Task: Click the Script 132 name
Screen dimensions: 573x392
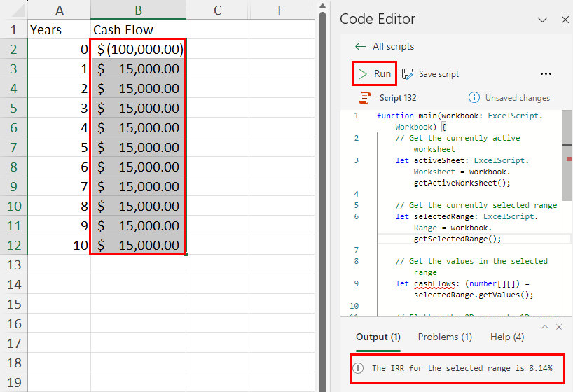Action: (x=398, y=98)
